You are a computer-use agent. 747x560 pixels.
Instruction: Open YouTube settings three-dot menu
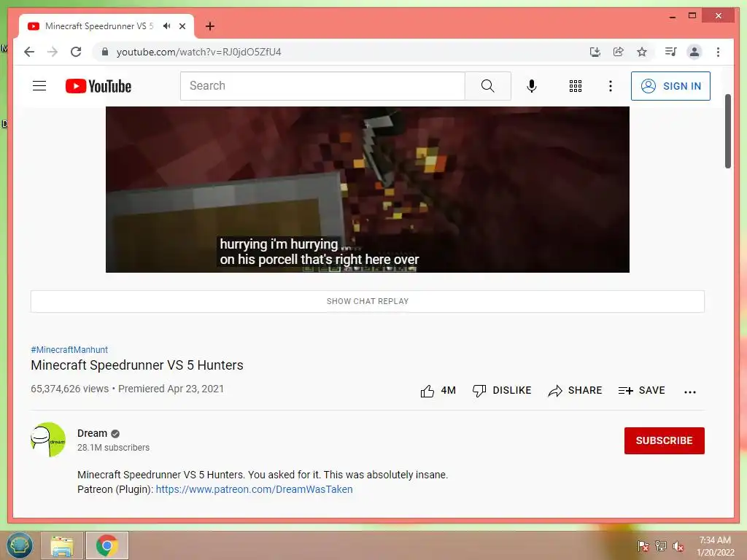[611, 86]
